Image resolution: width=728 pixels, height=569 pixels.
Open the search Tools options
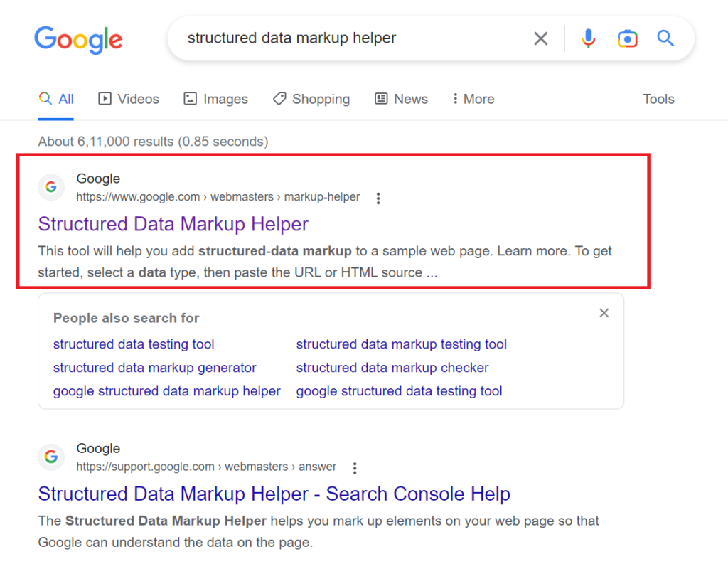[658, 99]
